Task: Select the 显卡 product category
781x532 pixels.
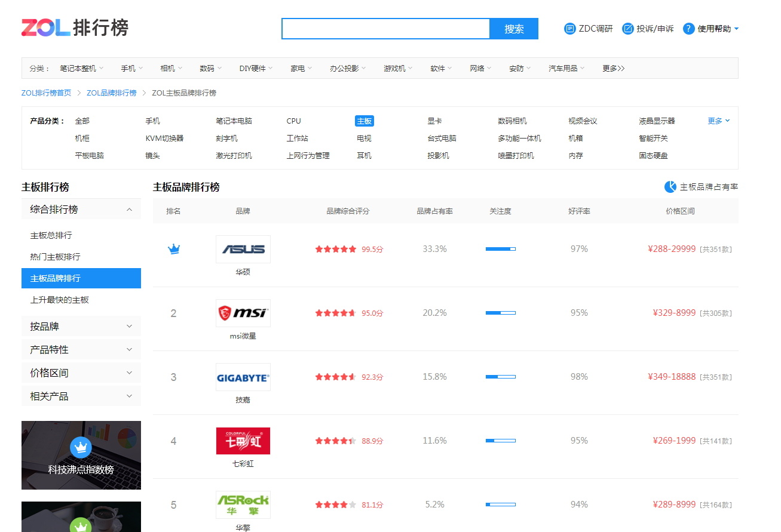Action: (x=434, y=121)
